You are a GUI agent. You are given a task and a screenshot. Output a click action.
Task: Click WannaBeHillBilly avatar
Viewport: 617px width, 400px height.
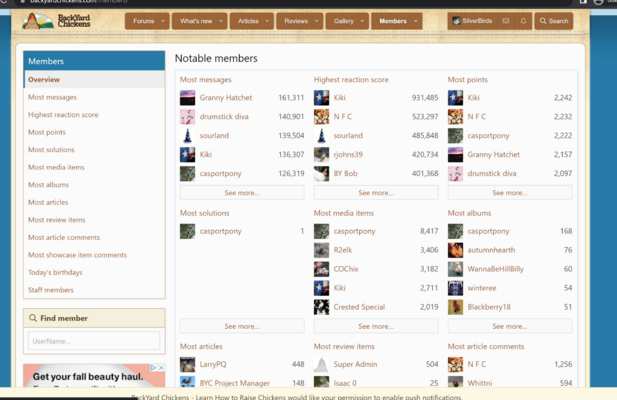click(455, 269)
